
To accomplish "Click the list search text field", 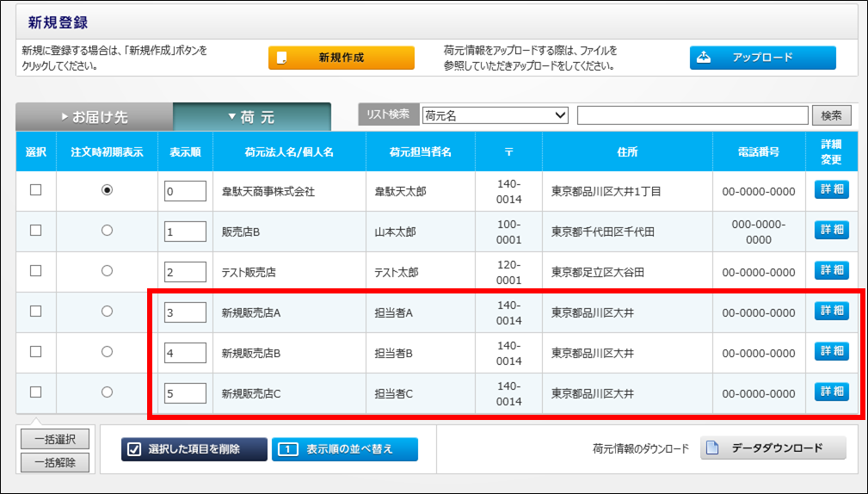I will click(693, 115).
